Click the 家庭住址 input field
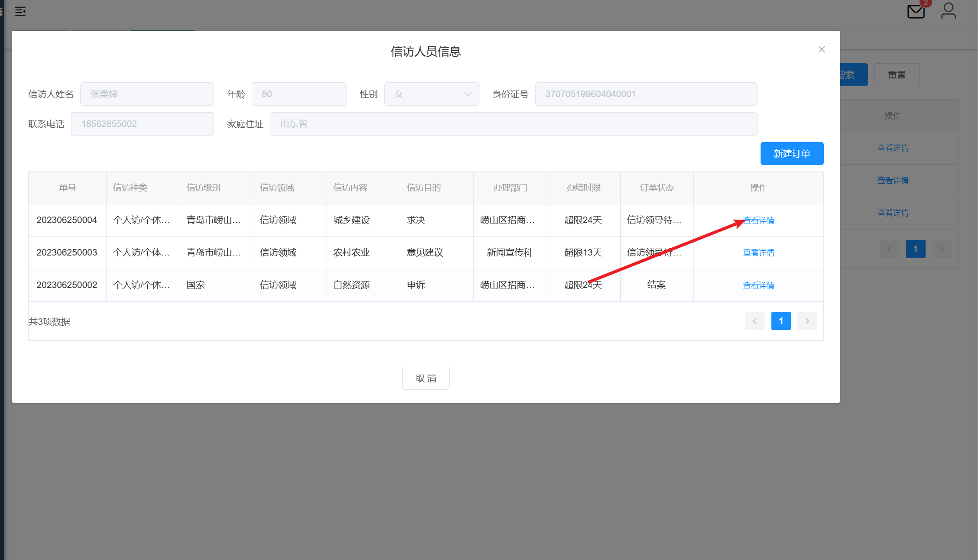Image resolution: width=978 pixels, height=560 pixels. point(513,124)
